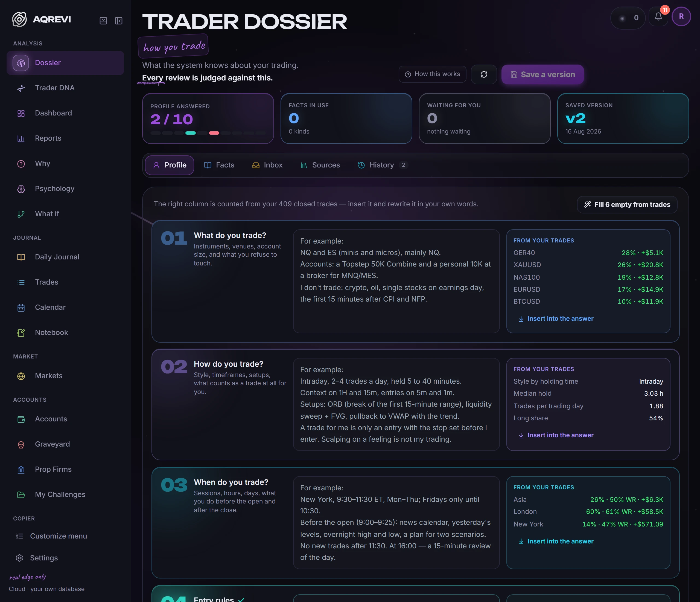700x602 pixels.
Task: Insert into the answer under BTCUSD
Action: point(556,319)
